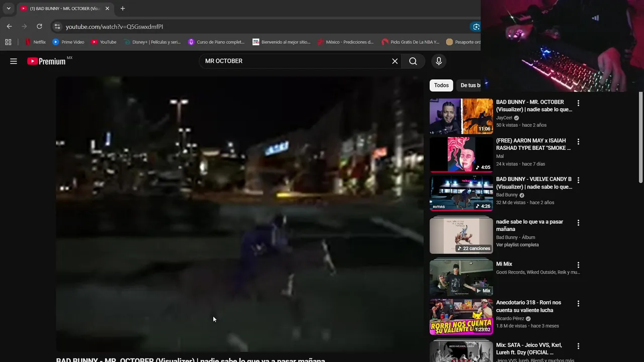Select the 'De tus b...' filter chip
The width and height of the screenshot is (644, 362).
(x=469, y=85)
